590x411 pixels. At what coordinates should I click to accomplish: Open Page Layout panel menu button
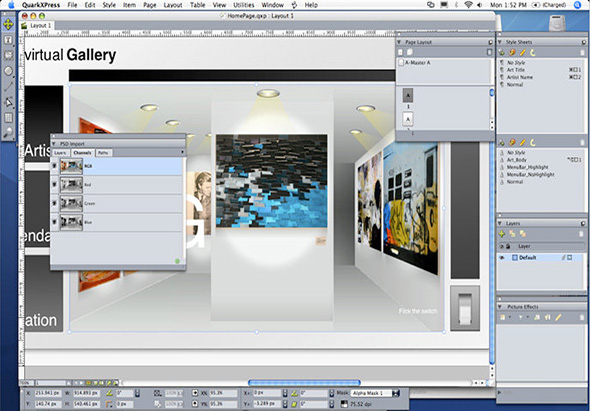coord(491,42)
